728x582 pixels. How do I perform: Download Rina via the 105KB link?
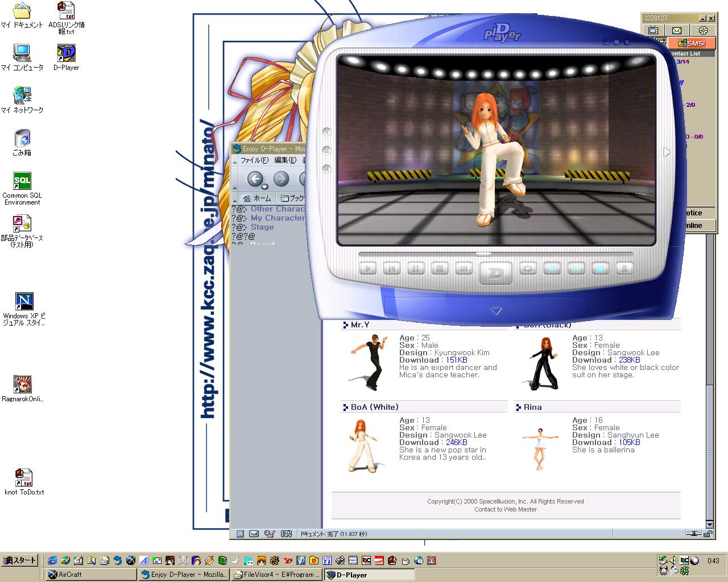point(630,442)
